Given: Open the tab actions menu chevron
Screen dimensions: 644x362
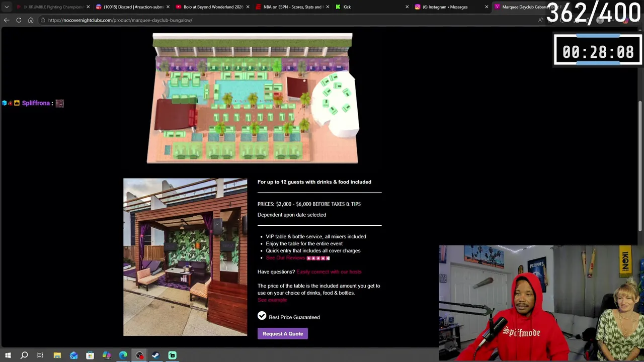Looking at the screenshot, I should [7, 7].
